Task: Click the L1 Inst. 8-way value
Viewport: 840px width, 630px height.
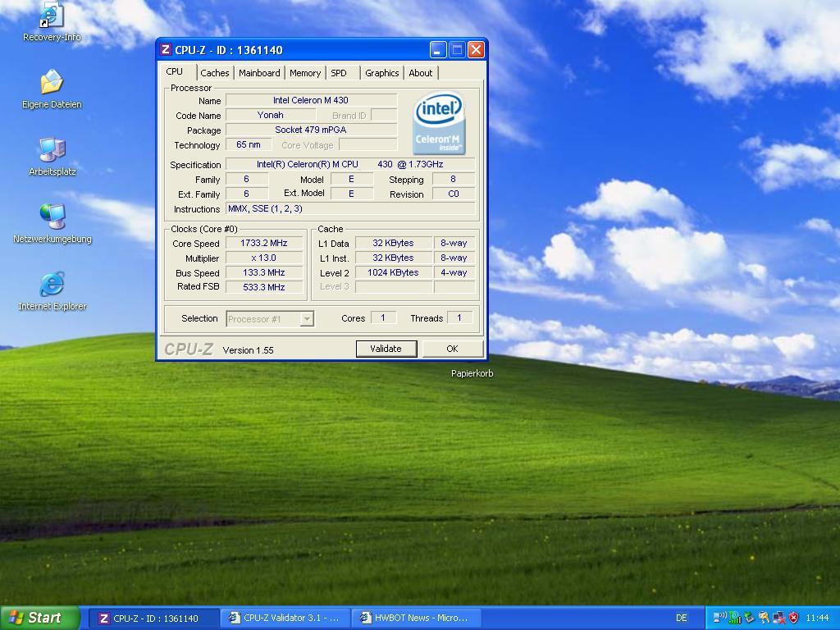Action: coord(454,258)
